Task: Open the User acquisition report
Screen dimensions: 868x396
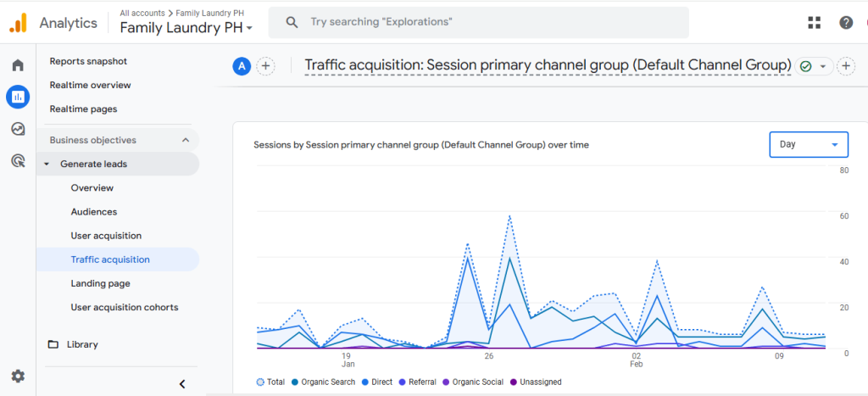Action: click(106, 236)
